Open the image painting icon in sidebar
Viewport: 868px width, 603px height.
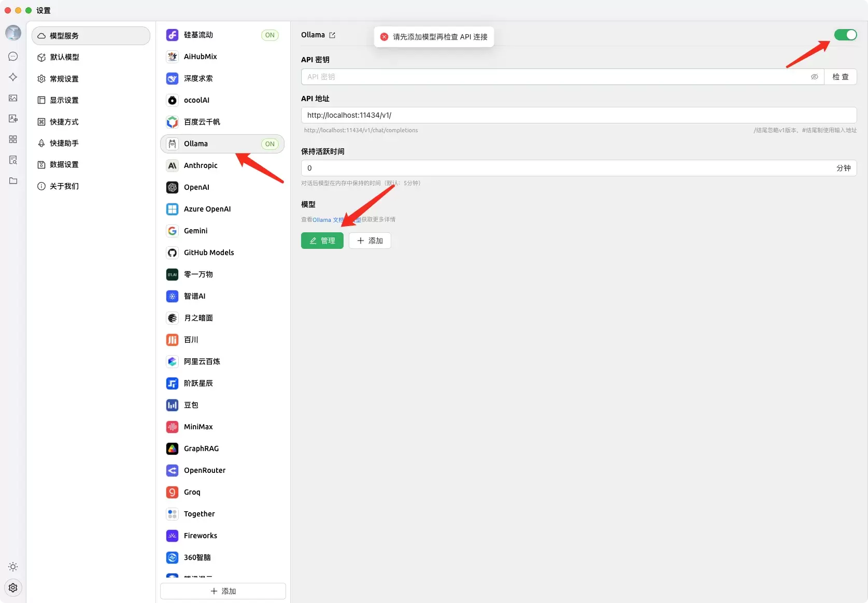tap(13, 98)
